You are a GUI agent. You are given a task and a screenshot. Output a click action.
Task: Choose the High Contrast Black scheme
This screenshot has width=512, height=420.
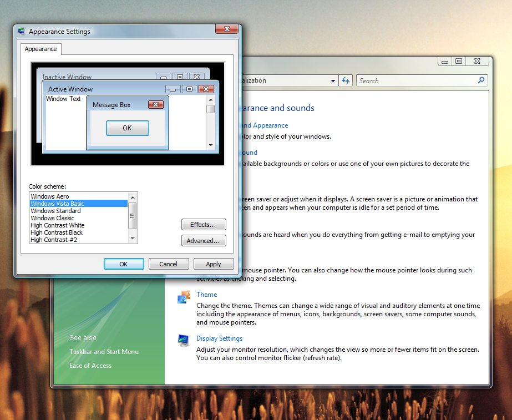79,232
